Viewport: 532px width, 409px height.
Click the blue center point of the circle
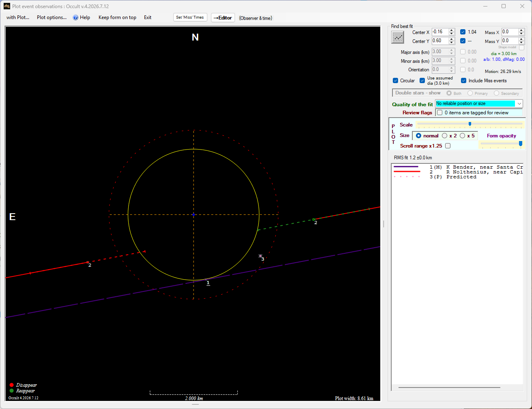coord(194,214)
